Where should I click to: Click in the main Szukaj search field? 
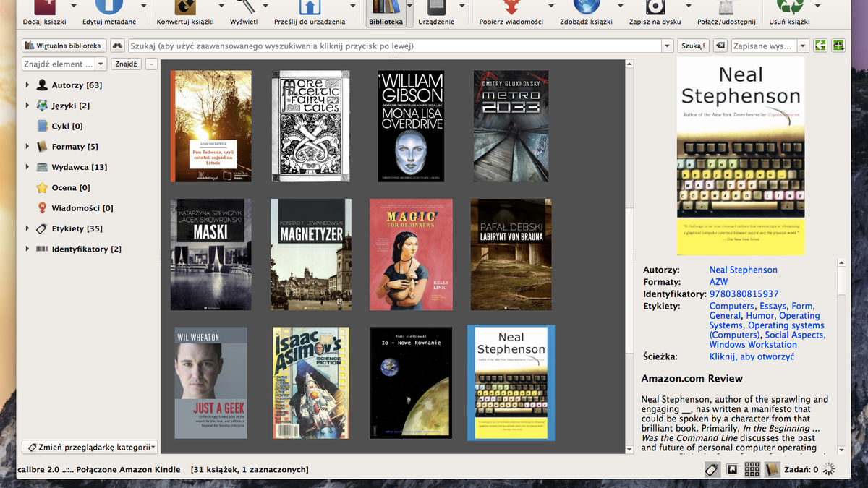coord(395,46)
